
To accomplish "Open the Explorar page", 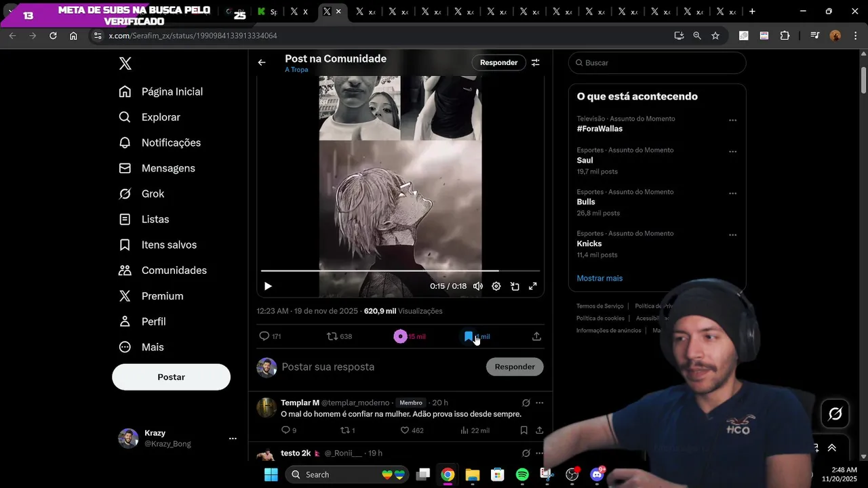I will (x=150, y=117).
